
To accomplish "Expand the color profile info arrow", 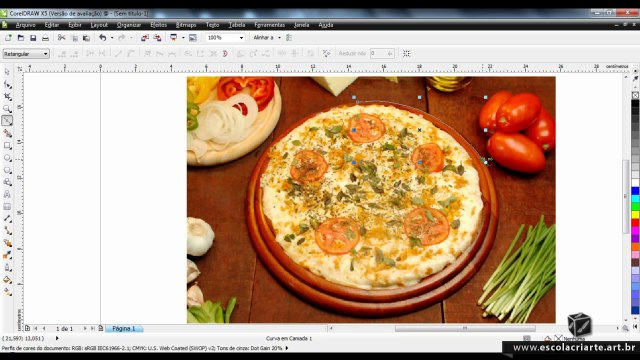I will click(287, 348).
